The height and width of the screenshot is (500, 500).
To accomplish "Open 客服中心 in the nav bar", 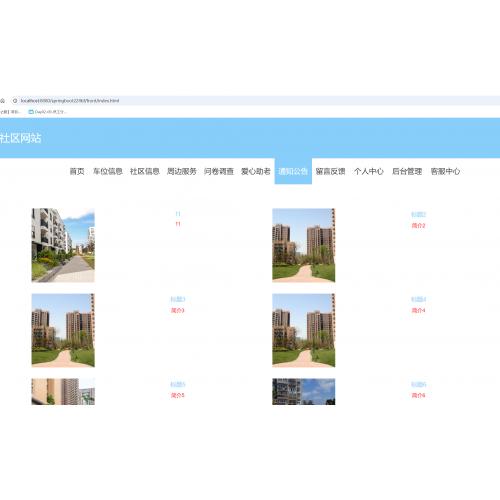I will [445, 171].
